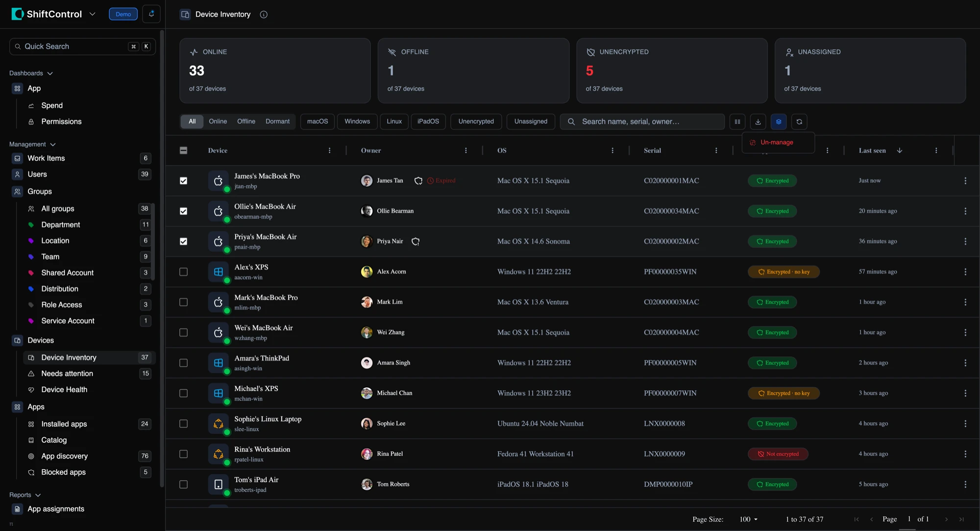The height and width of the screenshot is (531, 980).
Task: Open Device Health in the sidebar
Action: tap(89, 390)
